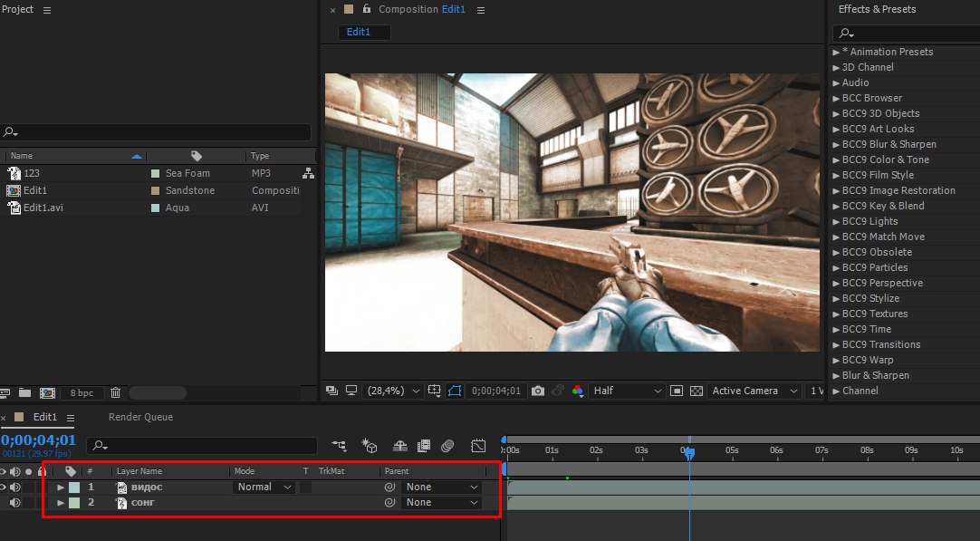
Task: Click the label tag column header in timeline
Action: (71, 471)
